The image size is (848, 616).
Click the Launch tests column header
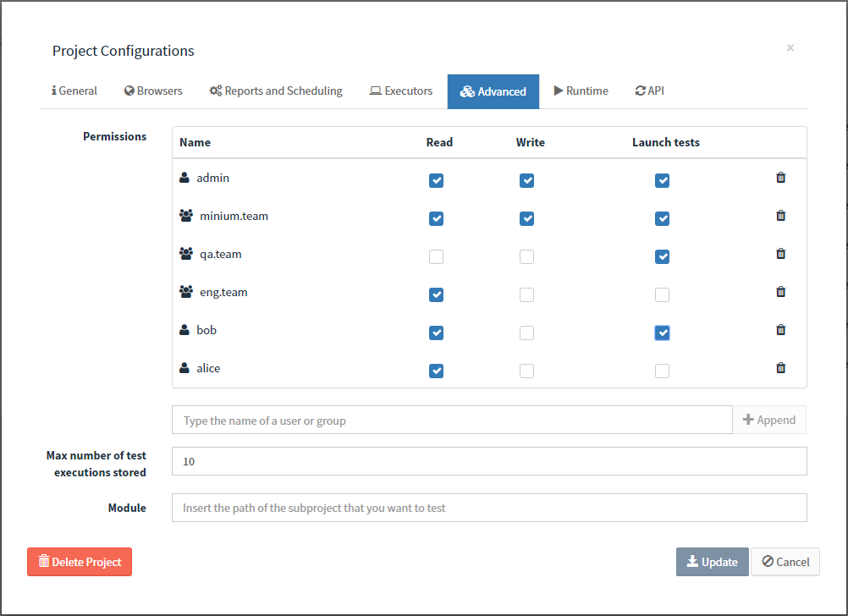666,142
